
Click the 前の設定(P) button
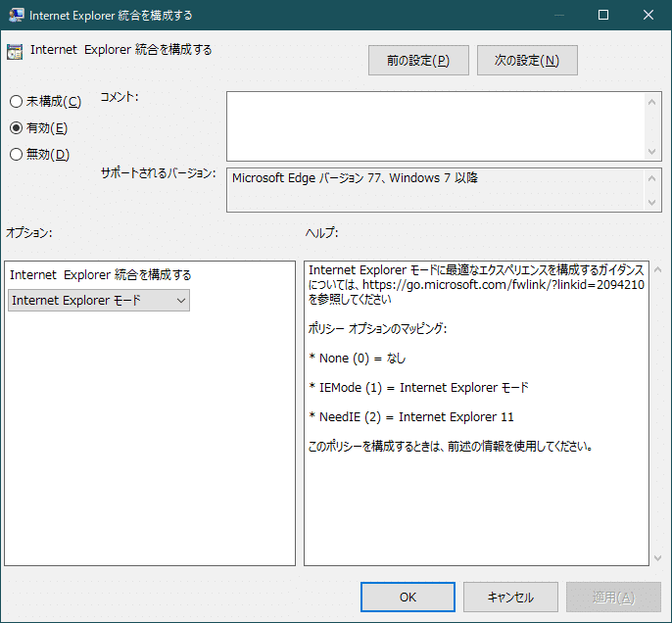[x=418, y=61]
